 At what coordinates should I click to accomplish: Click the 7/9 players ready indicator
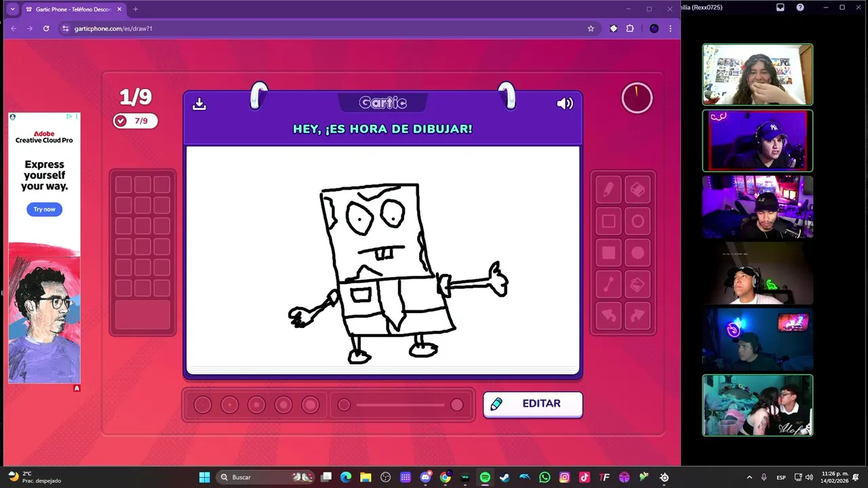tap(136, 121)
